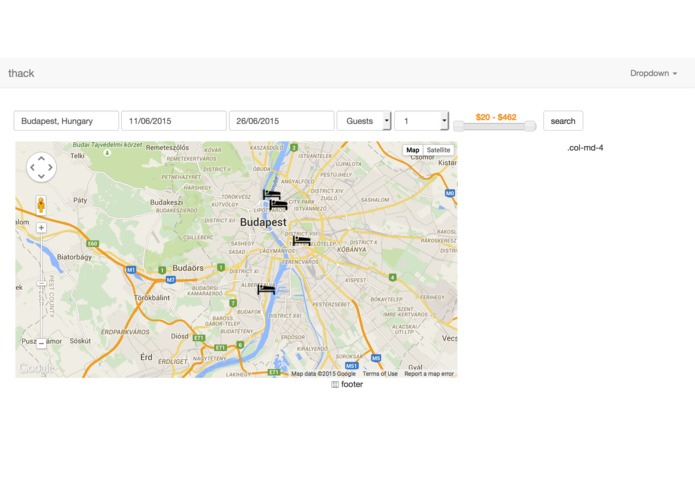Click the 26/06/2015 check-out date field
695x494 pixels.
pyautogui.click(x=281, y=121)
